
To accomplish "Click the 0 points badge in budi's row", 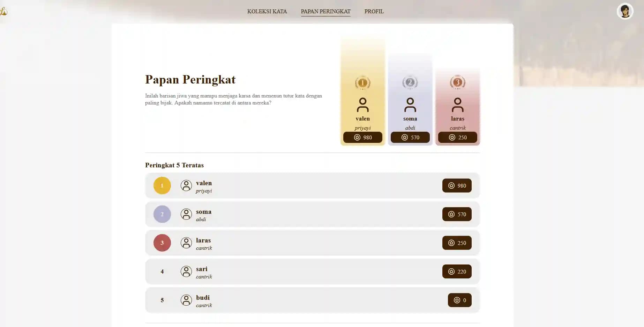I will pyautogui.click(x=459, y=300).
